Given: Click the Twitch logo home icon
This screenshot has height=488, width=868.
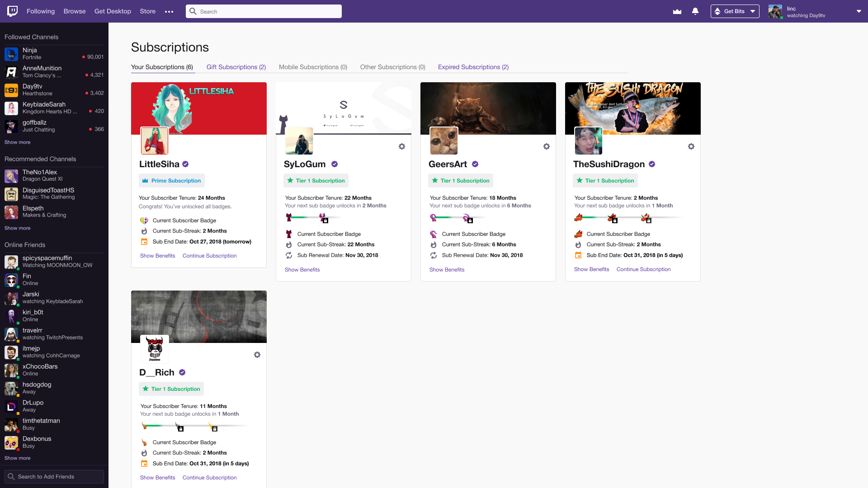Looking at the screenshot, I should coord(13,11).
